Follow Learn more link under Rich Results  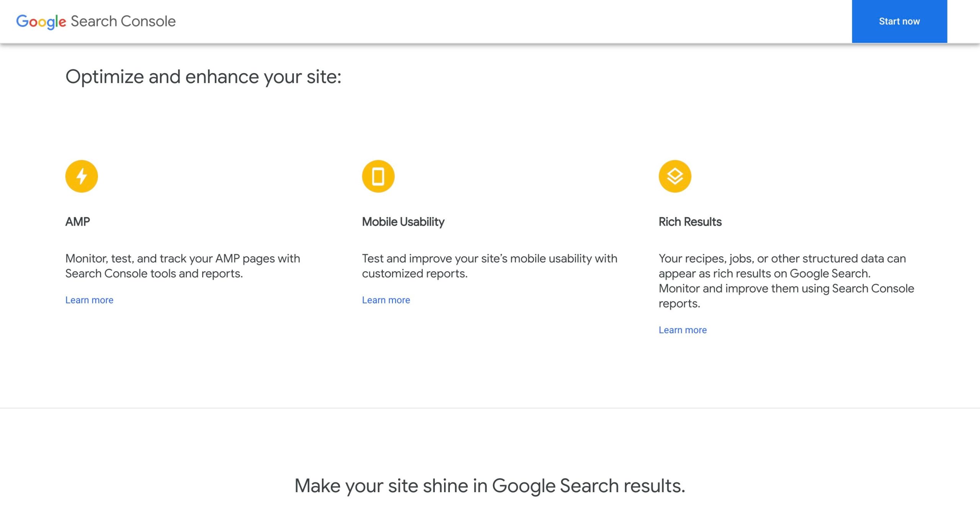683,330
